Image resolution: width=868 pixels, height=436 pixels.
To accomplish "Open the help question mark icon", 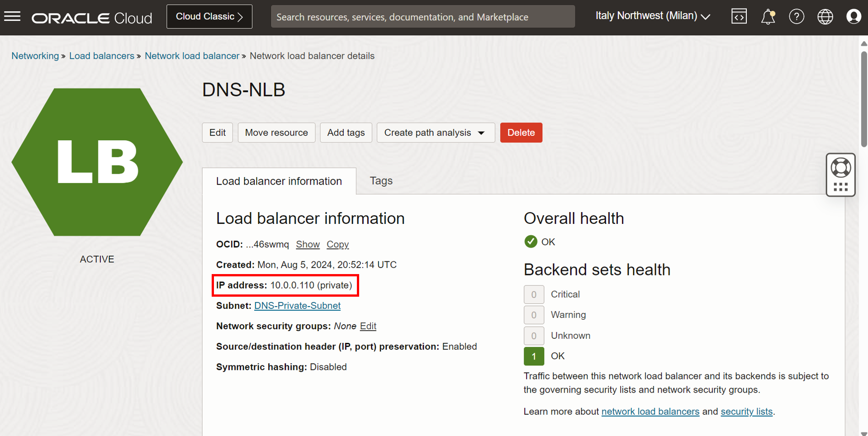I will [x=797, y=17].
